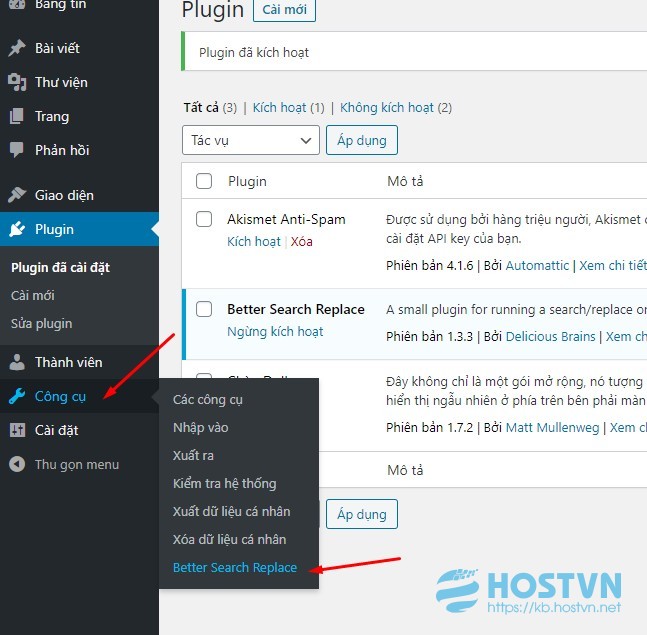647x635 pixels.
Task: Click the Better Search Replace plugin title
Action: coord(296,309)
